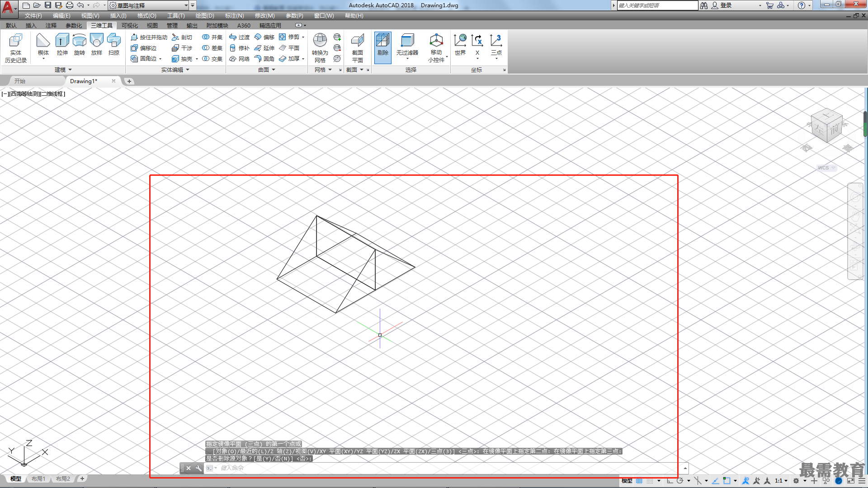Toggle annotation objects visibility icon
Screen dimensions: 868x488
[x=746, y=481]
